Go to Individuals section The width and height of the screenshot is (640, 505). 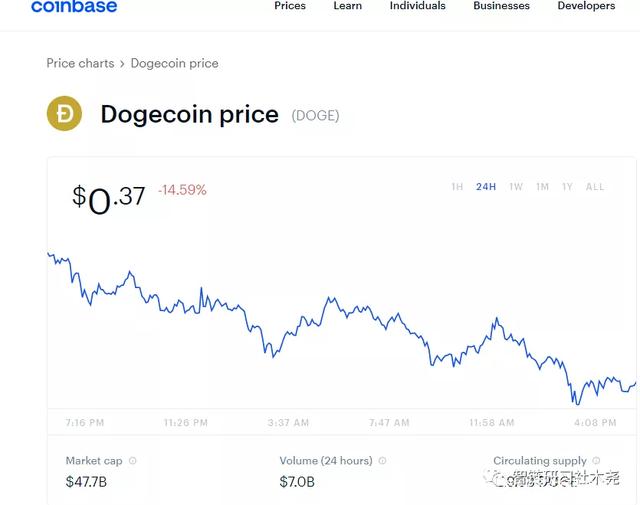pos(418,6)
